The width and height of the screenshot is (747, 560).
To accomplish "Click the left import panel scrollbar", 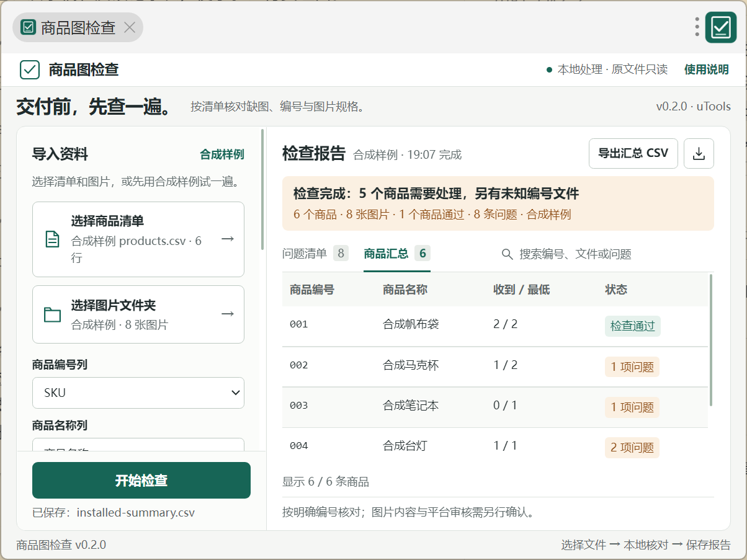I will pos(263,190).
